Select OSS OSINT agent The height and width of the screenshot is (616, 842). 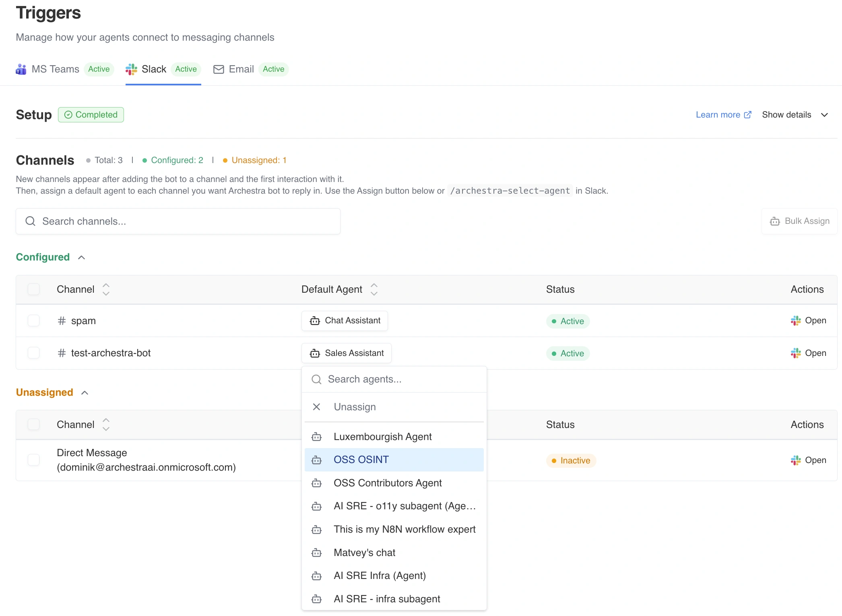(394, 460)
